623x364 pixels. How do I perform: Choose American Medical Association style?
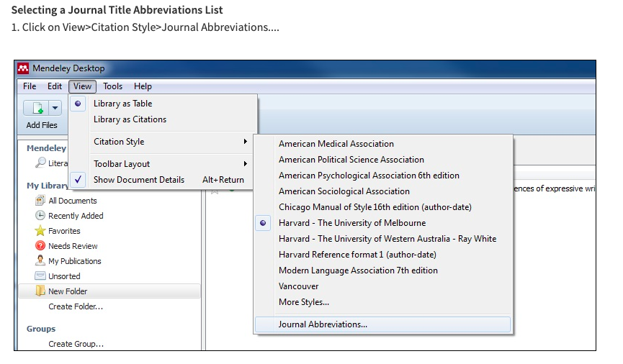click(x=336, y=144)
